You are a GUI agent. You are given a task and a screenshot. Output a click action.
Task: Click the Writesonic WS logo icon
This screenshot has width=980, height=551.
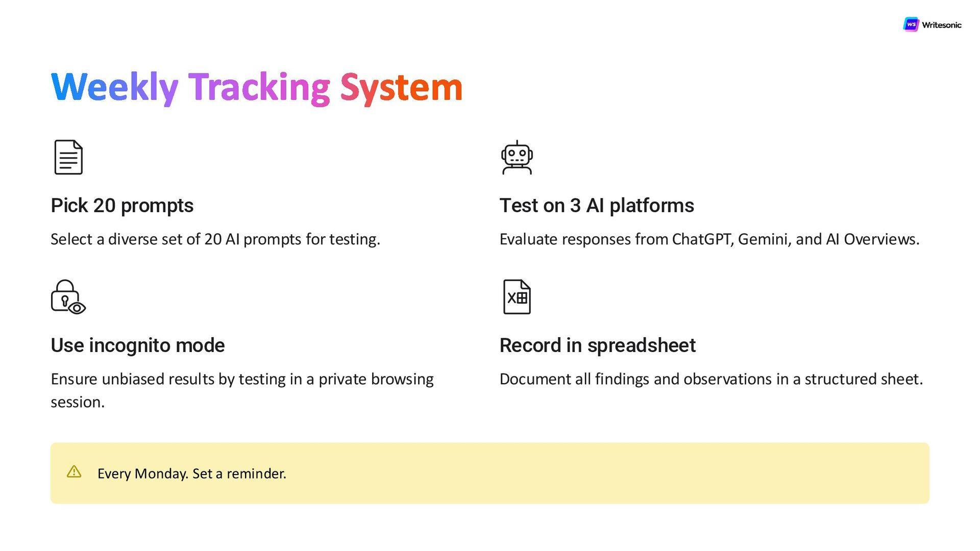[911, 24]
